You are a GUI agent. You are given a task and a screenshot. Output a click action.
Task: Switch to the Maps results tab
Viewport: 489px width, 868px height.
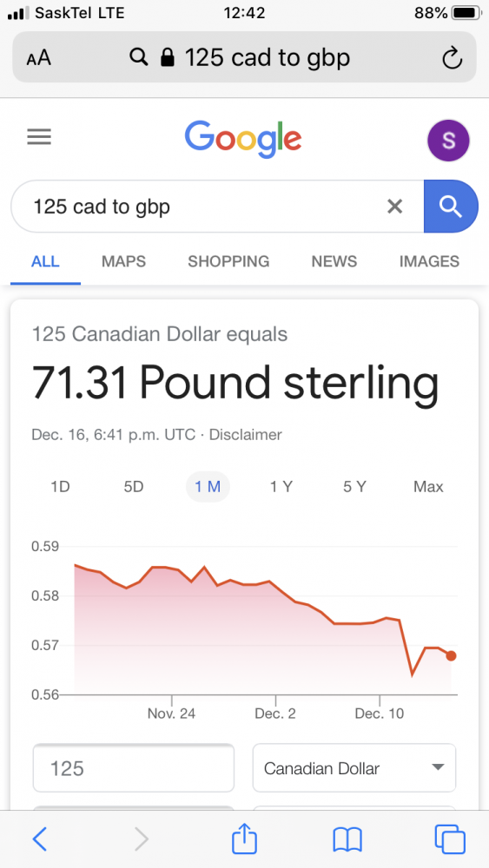point(123,261)
